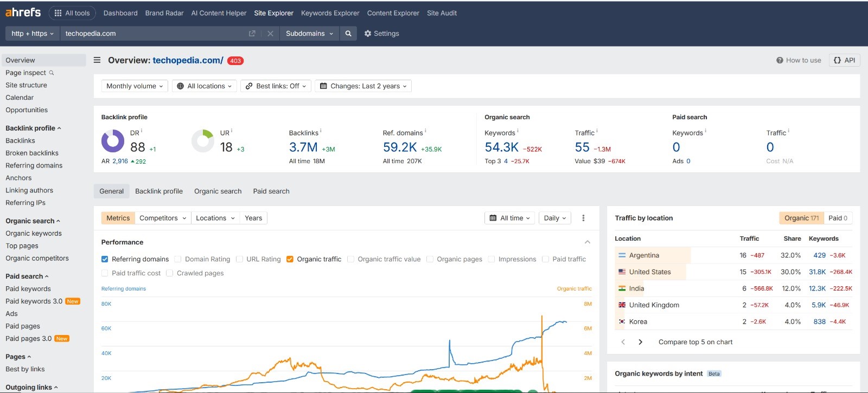Enable URL Rating checkbox
Image resolution: width=868 pixels, height=393 pixels.
point(239,259)
